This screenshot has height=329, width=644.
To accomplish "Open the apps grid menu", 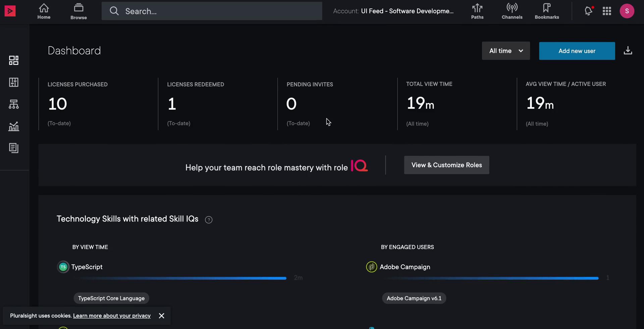I will pyautogui.click(x=607, y=11).
